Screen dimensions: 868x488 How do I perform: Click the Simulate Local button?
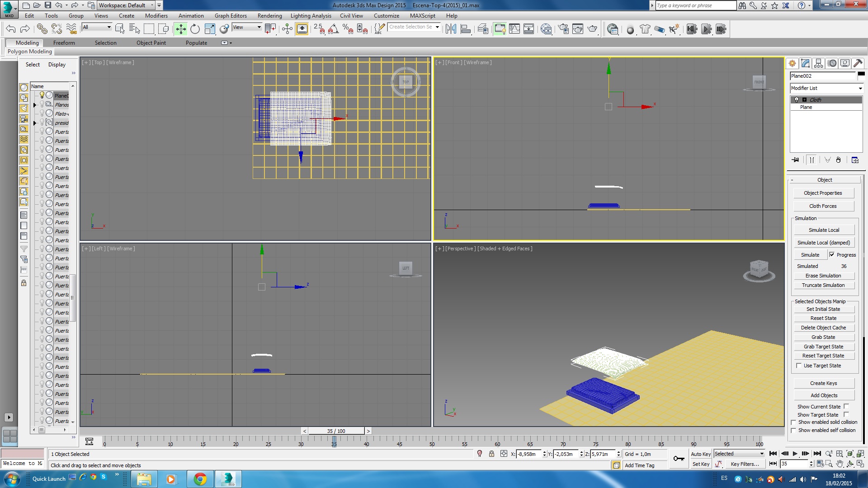823,230
